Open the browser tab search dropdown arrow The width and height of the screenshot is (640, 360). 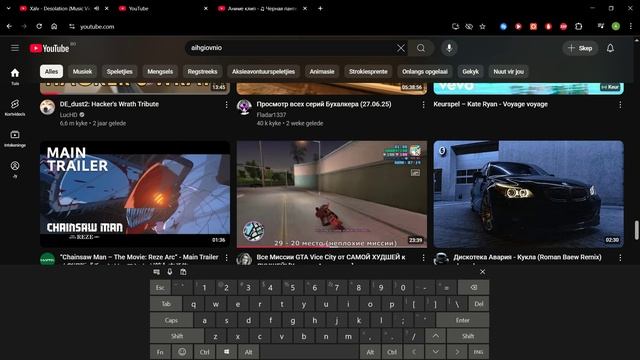pos(8,8)
